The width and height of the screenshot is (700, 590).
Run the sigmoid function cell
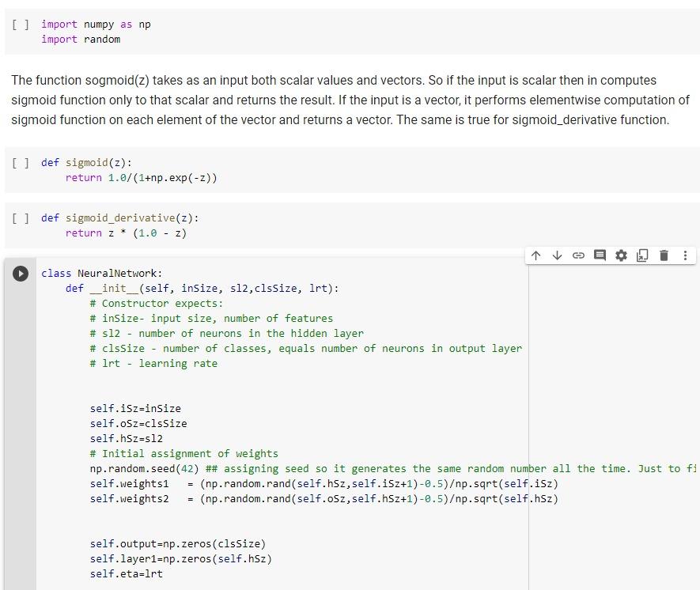[x=20, y=163]
